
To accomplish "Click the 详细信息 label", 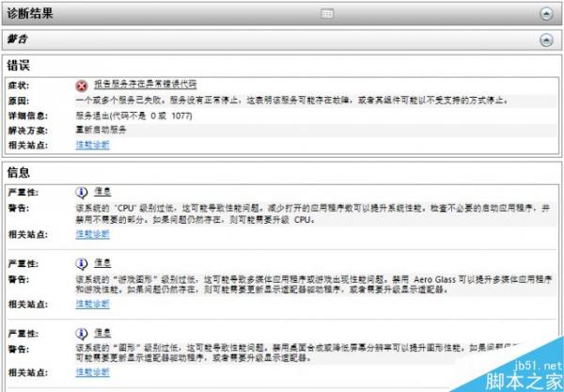I will [x=27, y=116].
